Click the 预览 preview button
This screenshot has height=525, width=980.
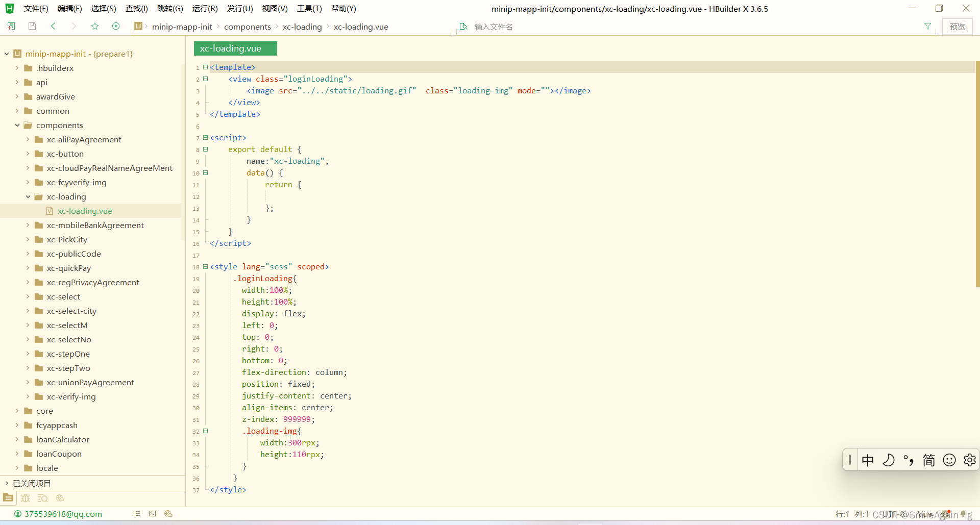tap(957, 27)
